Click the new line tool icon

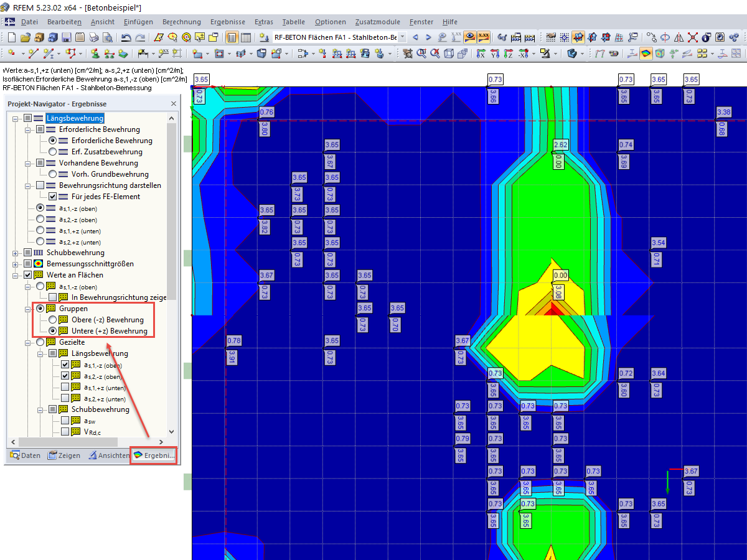33,54
